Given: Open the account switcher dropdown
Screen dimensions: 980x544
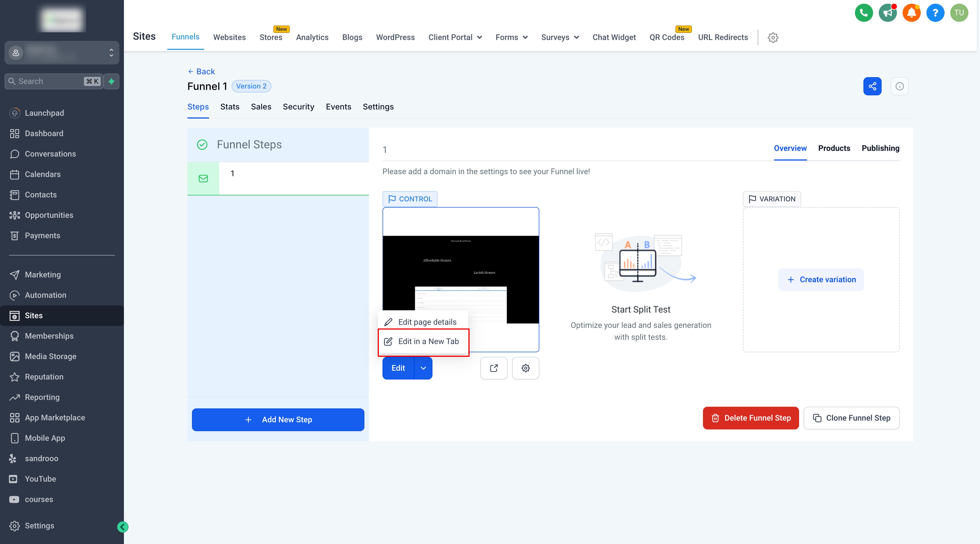Looking at the screenshot, I should 62,52.
